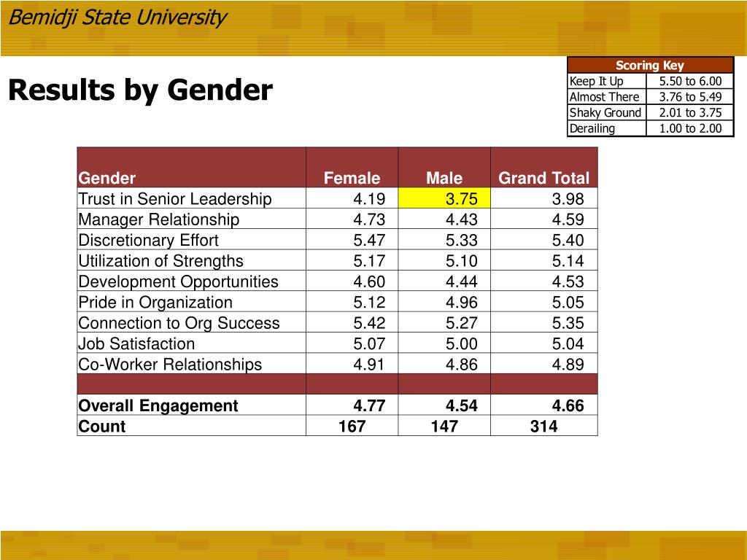The height and width of the screenshot is (560, 747).
Task: Click the Grand Total value 5.40
Action: pyautogui.click(x=568, y=240)
